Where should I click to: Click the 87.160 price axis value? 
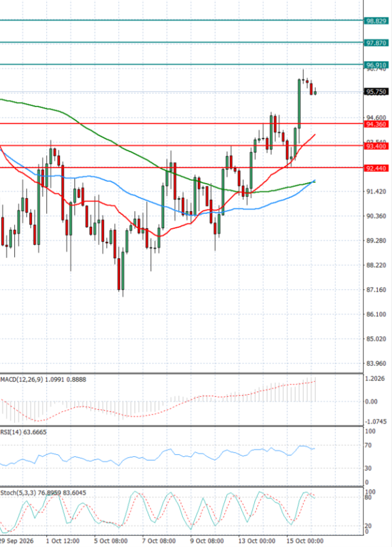376,290
